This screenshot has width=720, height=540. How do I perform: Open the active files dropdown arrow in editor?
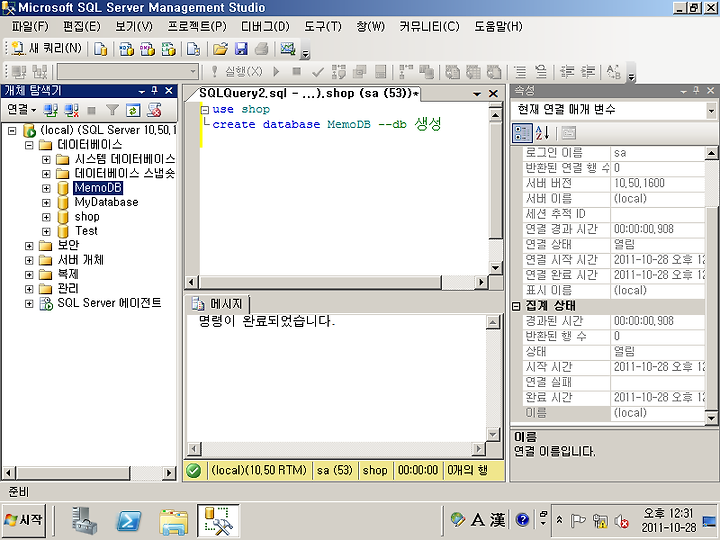(477, 94)
